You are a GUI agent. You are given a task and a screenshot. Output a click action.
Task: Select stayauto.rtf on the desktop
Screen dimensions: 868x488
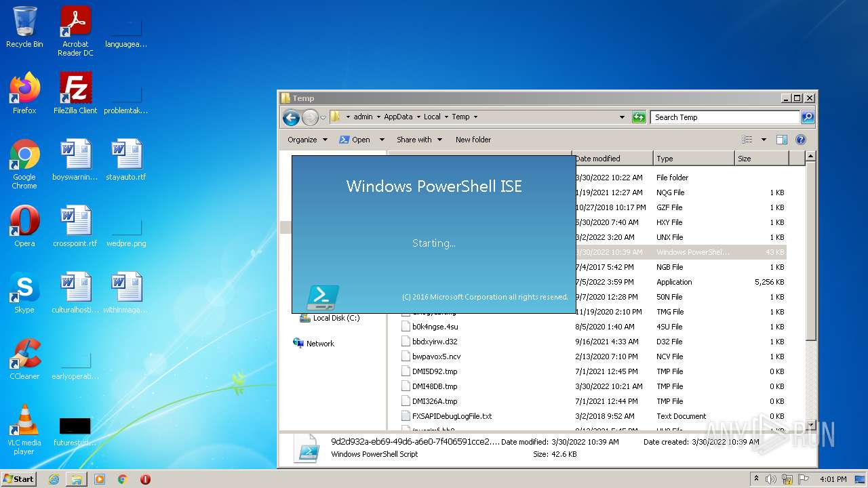click(x=126, y=160)
